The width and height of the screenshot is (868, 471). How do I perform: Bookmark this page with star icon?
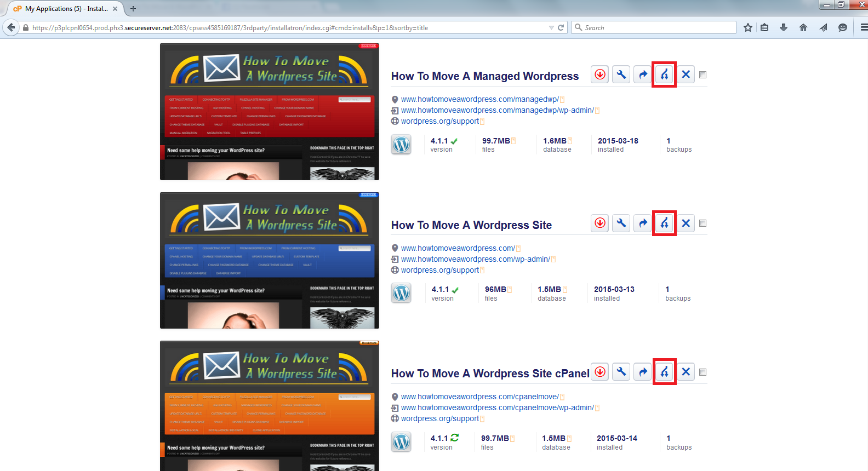[748, 27]
